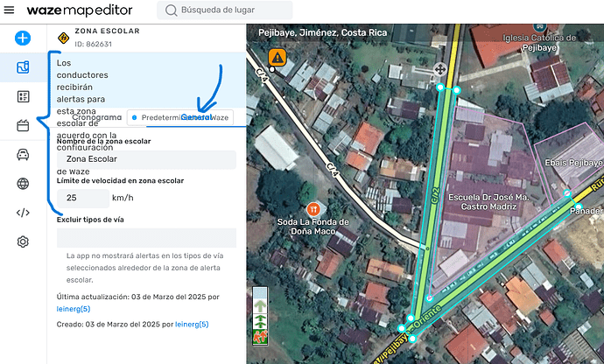Viewport: 604px width, 364px height.
Task: Click Pejibaye, Jiménez, Costa Rica location label
Action: pyautogui.click(x=322, y=32)
